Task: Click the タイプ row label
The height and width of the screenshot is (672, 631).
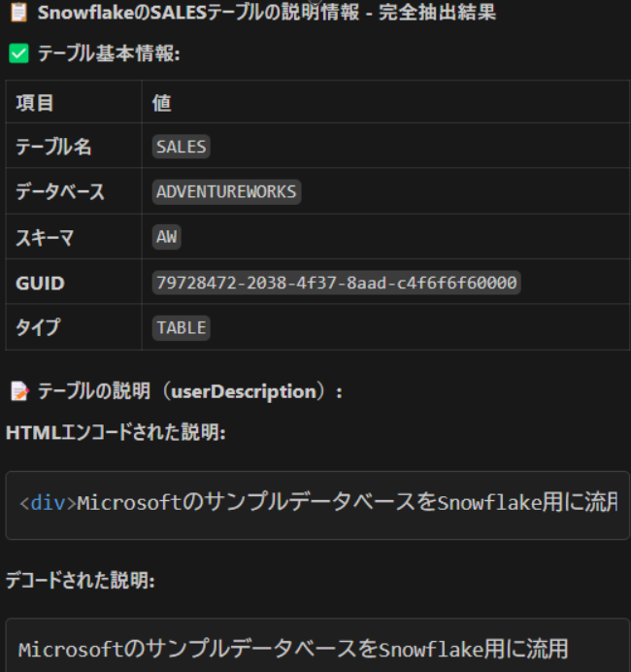Action: [38, 328]
